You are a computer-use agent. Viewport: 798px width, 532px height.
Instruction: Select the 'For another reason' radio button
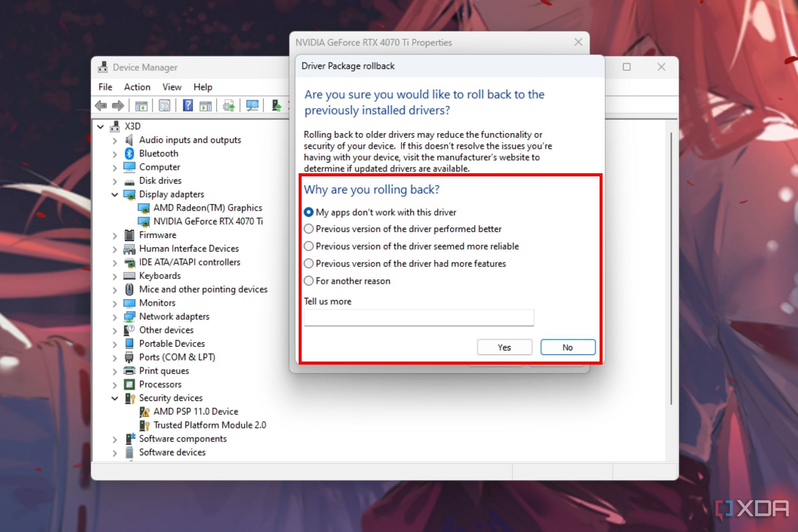click(x=309, y=281)
